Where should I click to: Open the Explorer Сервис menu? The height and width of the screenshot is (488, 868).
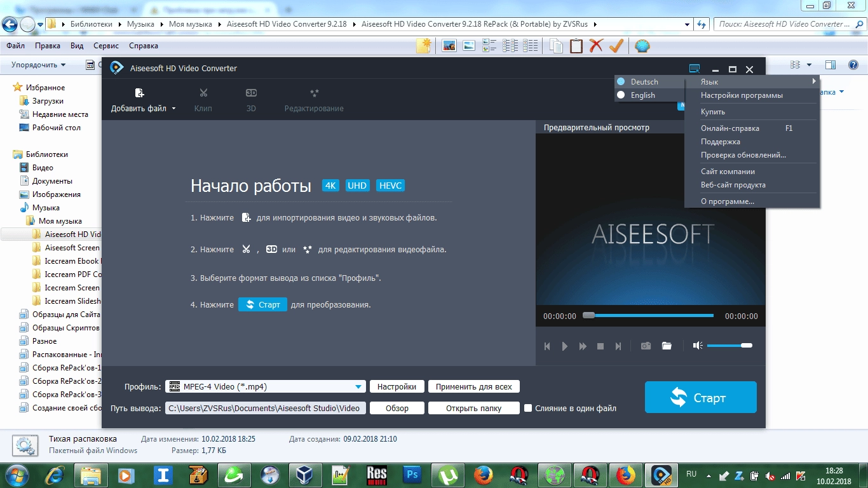106,46
